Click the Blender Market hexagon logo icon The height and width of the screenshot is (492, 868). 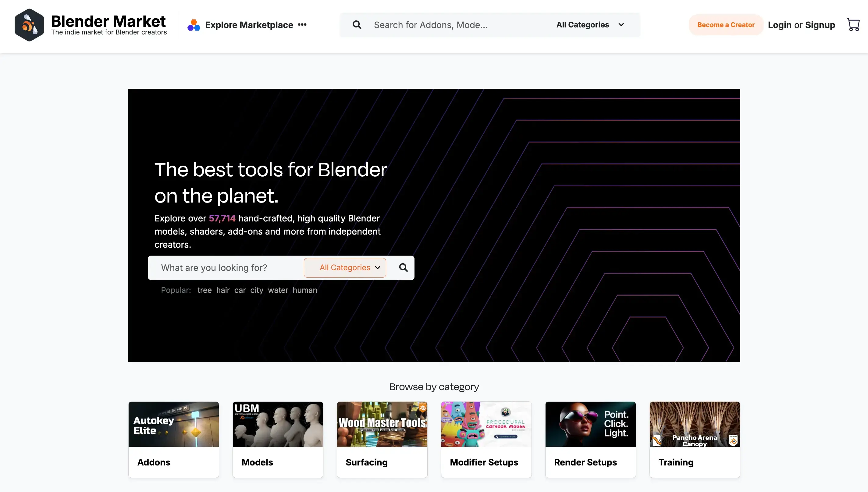(x=29, y=25)
